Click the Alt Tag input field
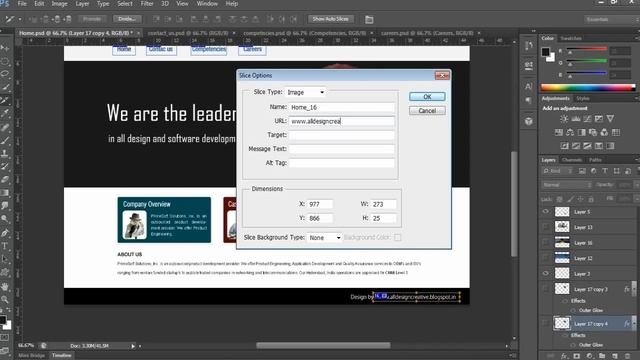This screenshot has width=640, height=360. 342,163
